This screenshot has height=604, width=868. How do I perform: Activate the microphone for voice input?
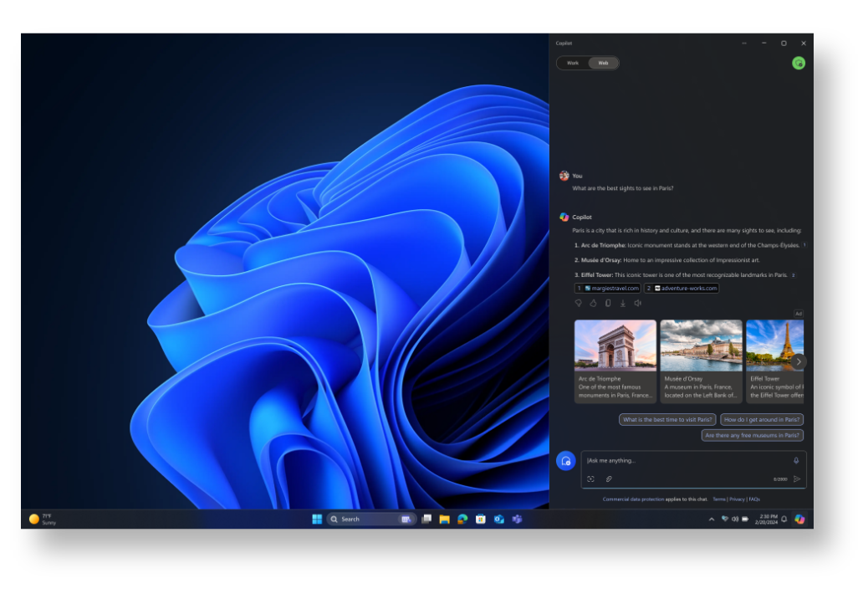pos(795,459)
